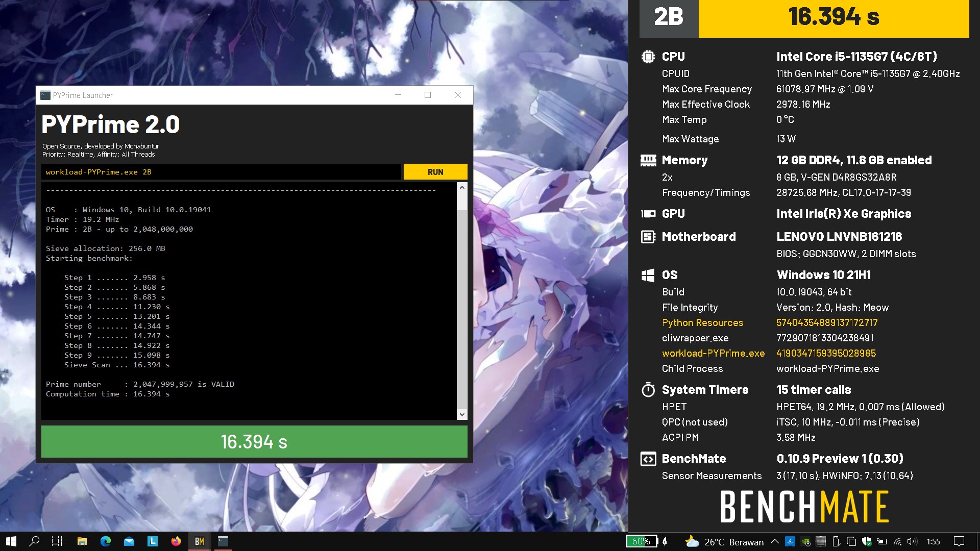Click the 60% battery indicator on taskbar
Image resolution: width=980 pixels, height=551 pixels.
coord(642,541)
